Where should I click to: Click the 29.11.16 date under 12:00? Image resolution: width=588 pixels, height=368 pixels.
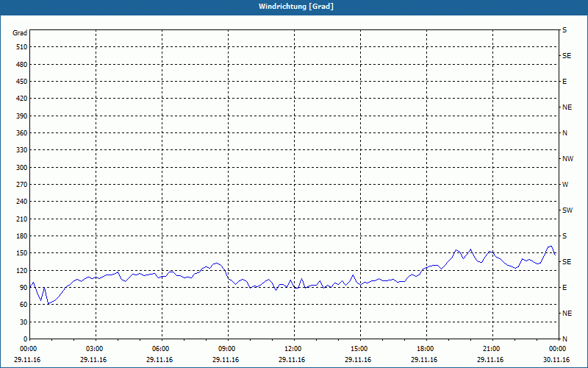coord(292,359)
